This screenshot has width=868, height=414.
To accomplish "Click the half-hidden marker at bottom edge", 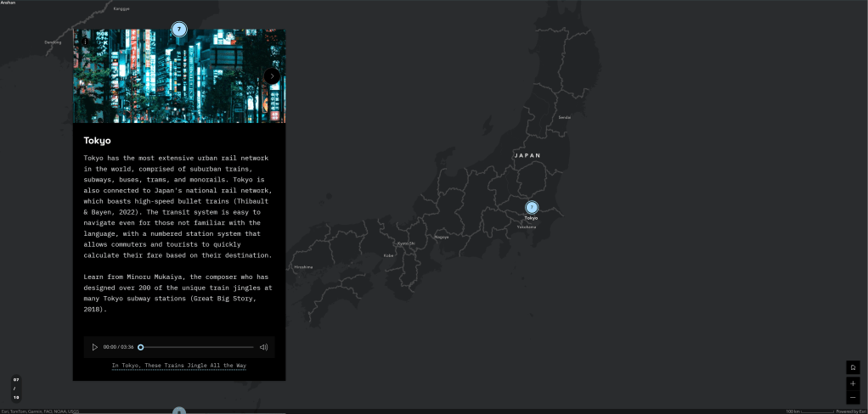I will (x=179, y=411).
